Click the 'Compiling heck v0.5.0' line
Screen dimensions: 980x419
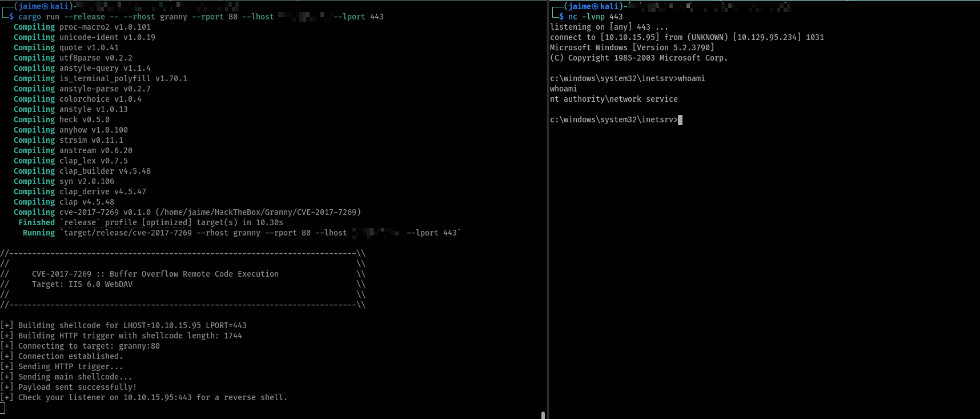62,119
